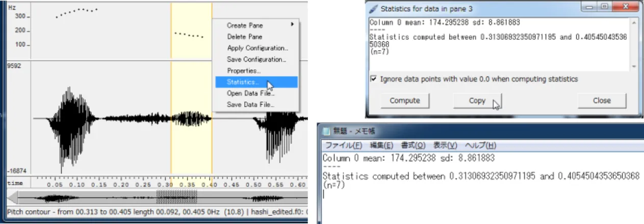Click the (n=7) line in Notepad
Screen dimensions: 644x224
[x=334, y=185]
